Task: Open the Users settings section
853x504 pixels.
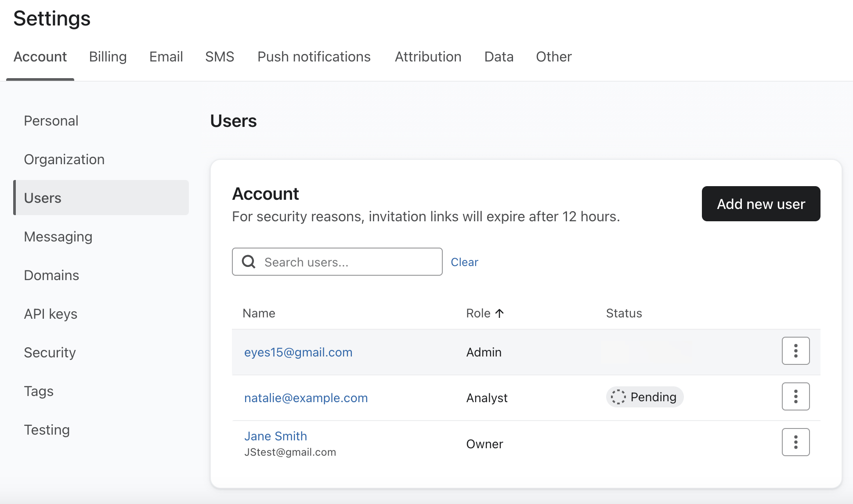Action: click(x=42, y=198)
